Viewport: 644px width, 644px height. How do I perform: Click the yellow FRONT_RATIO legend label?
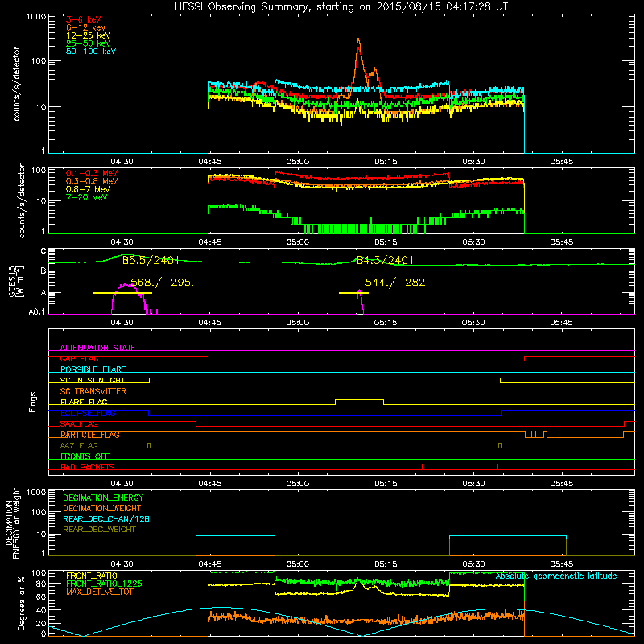pos(92,576)
